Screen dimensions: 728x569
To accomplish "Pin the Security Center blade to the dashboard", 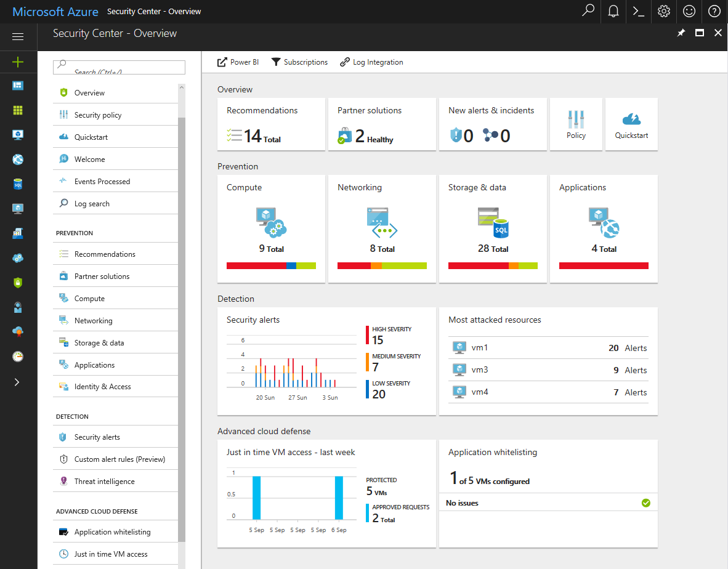I will 681,33.
